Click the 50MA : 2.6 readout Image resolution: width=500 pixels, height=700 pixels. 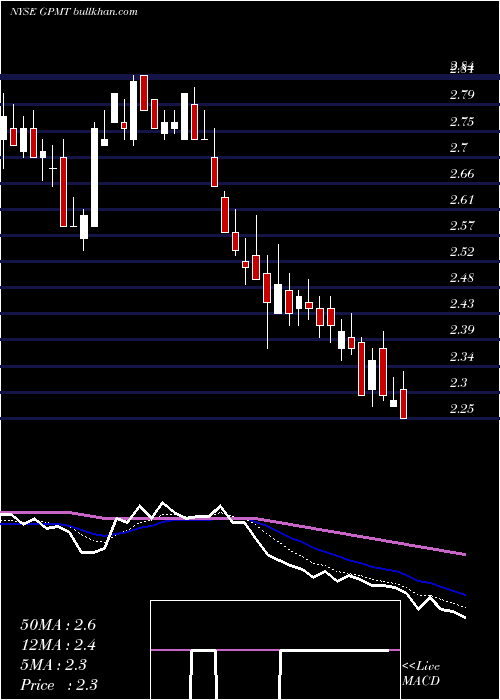tap(58, 625)
